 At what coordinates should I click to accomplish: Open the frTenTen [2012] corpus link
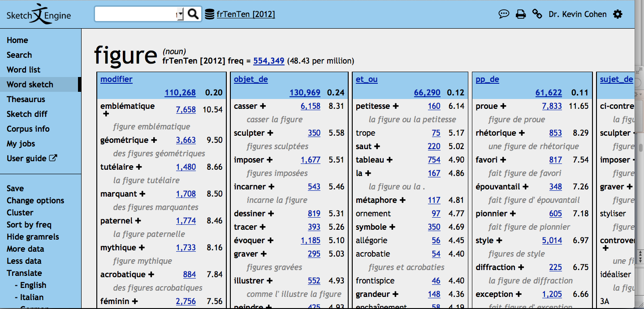pos(246,14)
